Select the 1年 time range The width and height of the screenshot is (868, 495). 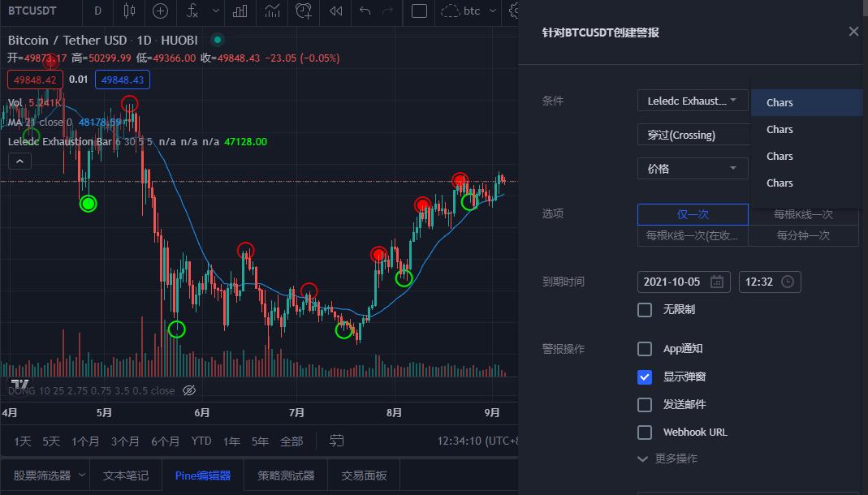pyautogui.click(x=231, y=441)
